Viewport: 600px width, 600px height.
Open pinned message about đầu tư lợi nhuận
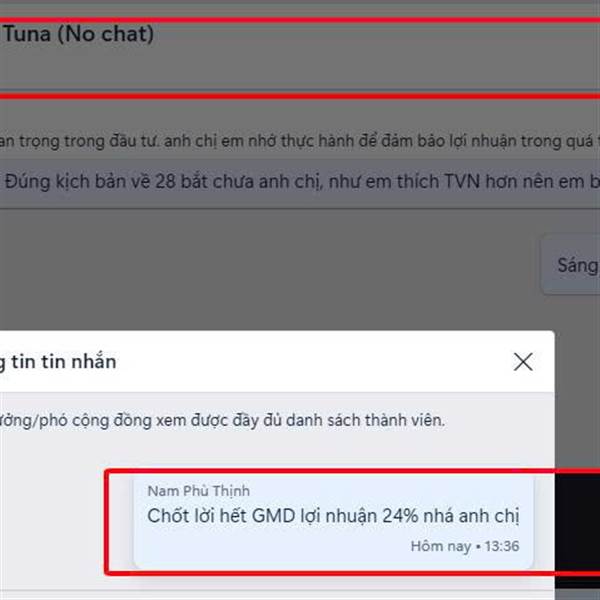click(300, 141)
